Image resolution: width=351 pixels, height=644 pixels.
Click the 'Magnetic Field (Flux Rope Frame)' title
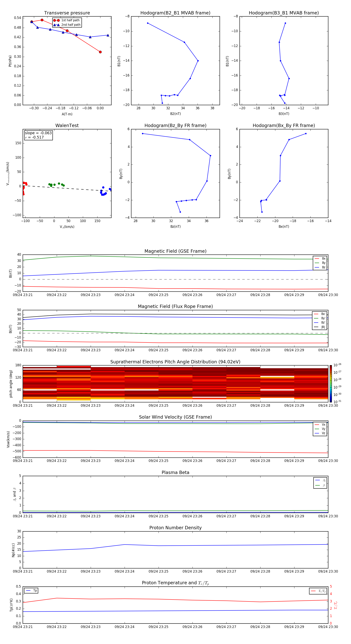tap(175, 307)
